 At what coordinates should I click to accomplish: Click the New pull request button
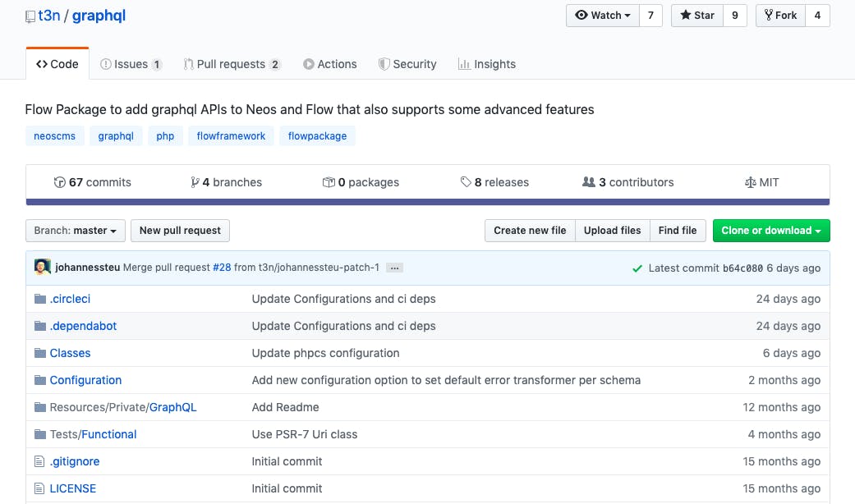click(180, 231)
